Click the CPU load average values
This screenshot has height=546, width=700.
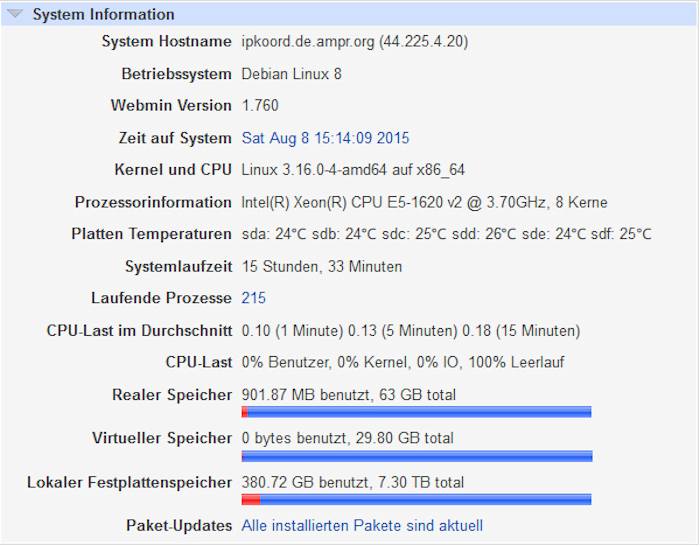tap(410, 330)
